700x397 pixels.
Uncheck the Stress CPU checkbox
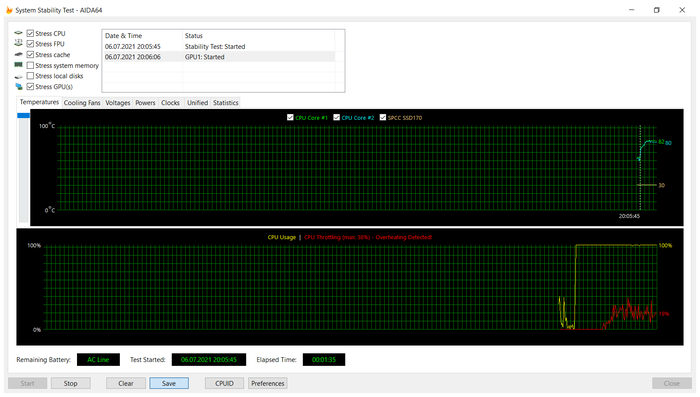(x=30, y=33)
